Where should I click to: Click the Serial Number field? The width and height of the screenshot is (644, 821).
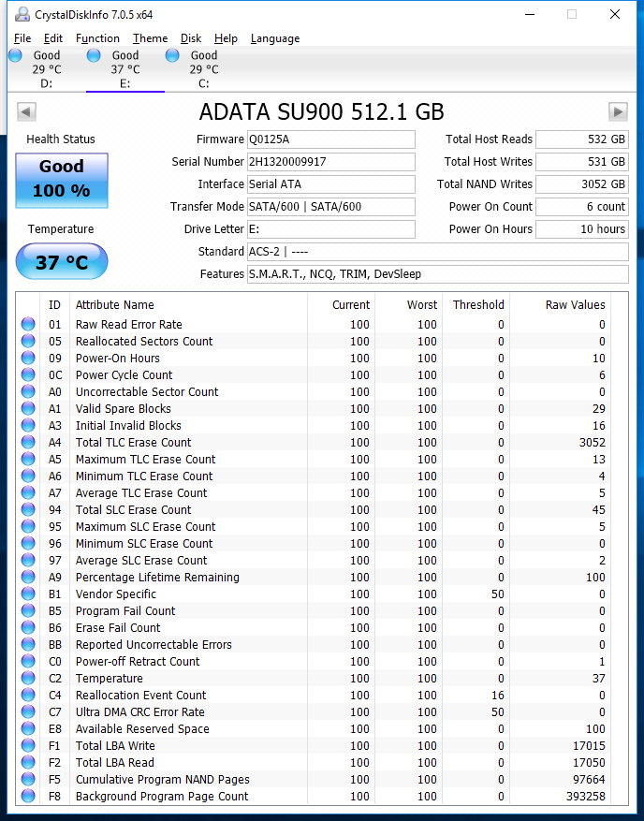(x=330, y=162)
